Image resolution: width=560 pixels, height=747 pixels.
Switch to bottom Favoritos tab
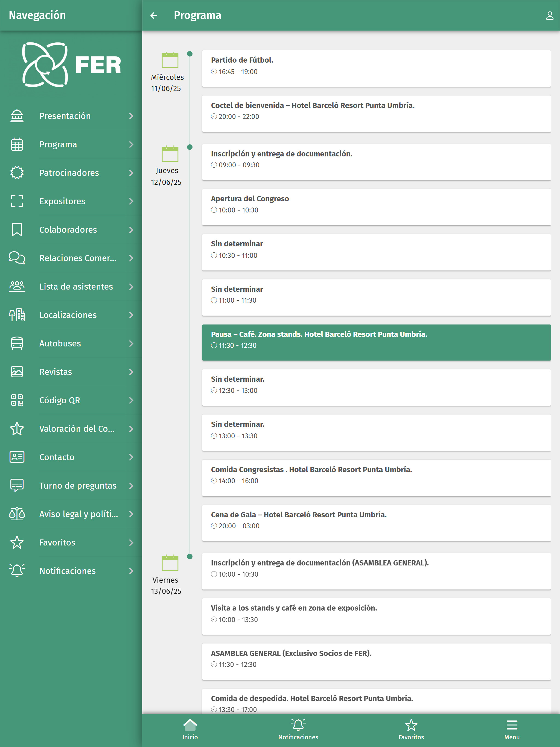pos(411,730)
